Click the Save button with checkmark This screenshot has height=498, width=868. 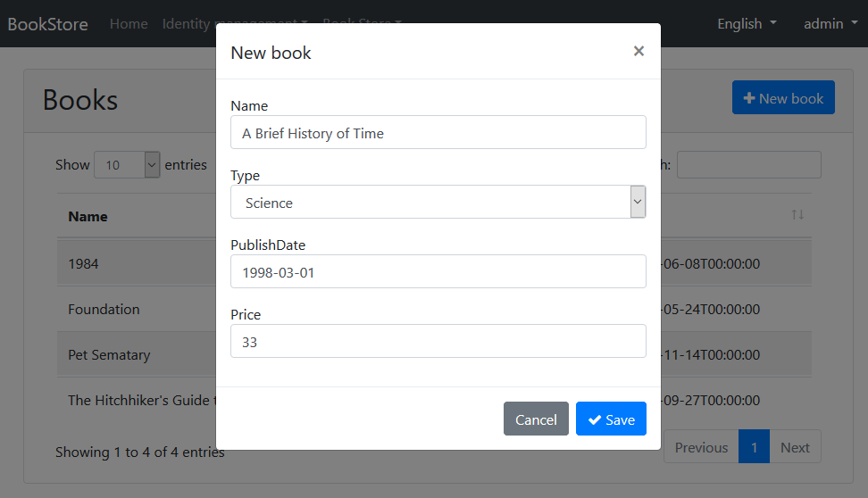[611, 419]
